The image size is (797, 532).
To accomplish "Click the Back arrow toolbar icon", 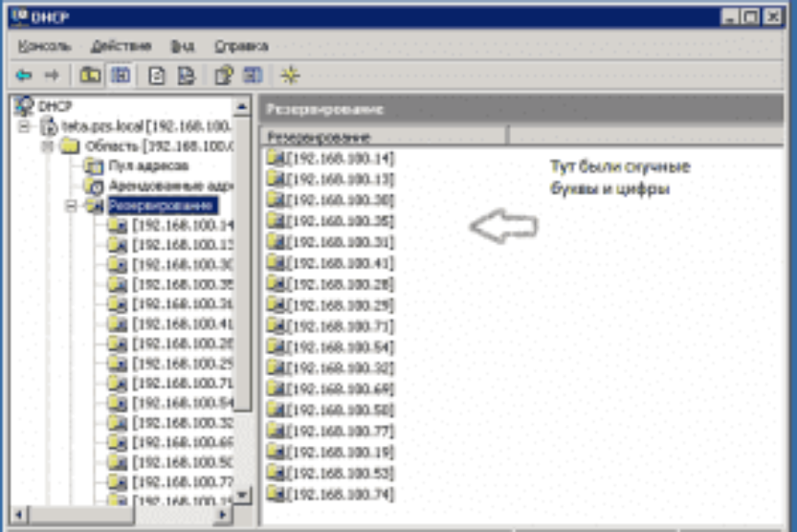I will click(x=23, y=76).
